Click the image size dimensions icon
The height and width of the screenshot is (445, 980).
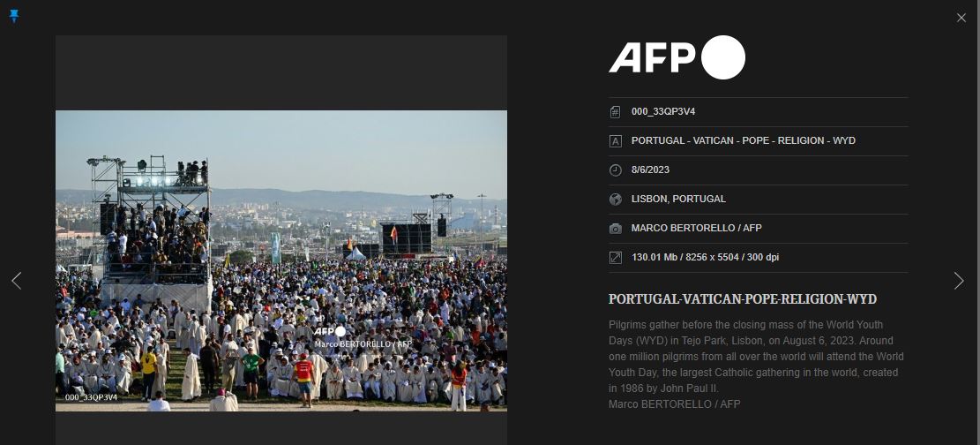[616, 257]
